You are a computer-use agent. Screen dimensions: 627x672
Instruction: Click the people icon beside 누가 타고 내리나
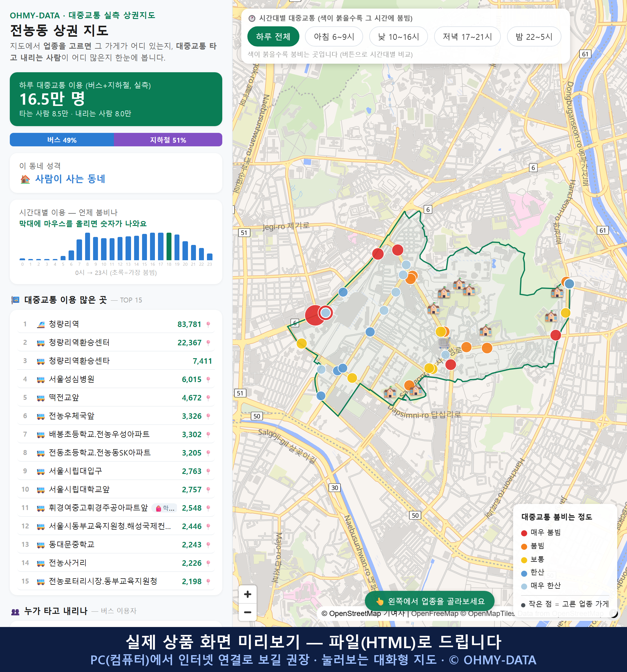(x=15, y=611)
